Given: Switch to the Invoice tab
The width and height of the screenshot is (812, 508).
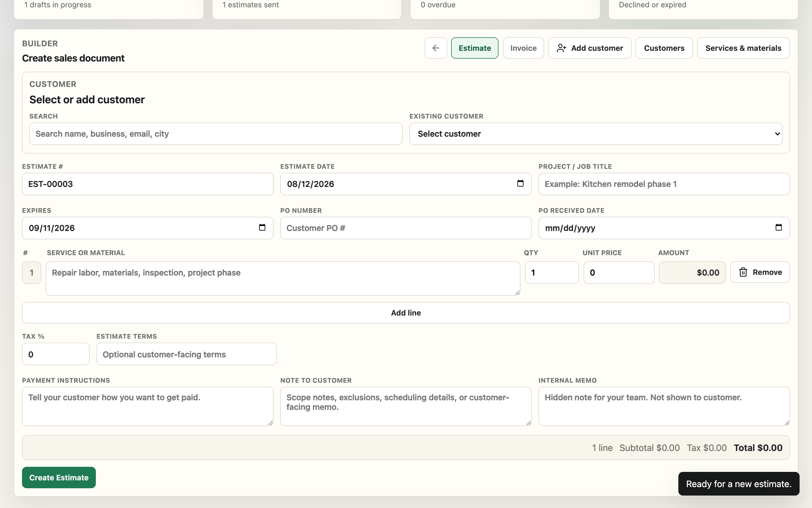Looking at the screenshot, I should click(x=523, y=48).
